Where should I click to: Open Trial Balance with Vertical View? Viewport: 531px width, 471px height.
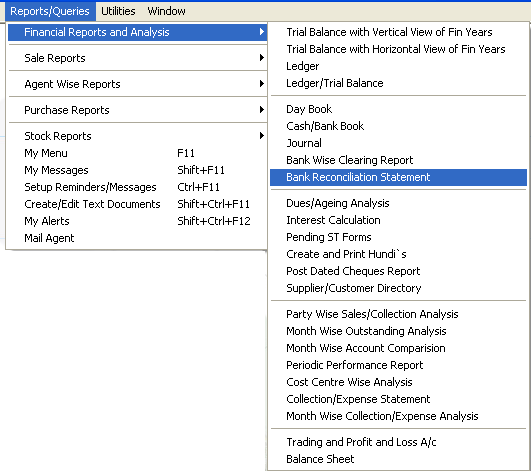398,32
